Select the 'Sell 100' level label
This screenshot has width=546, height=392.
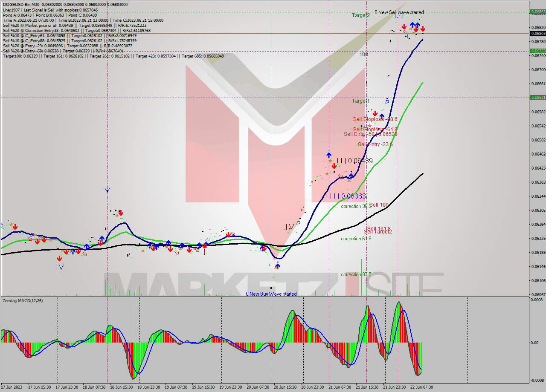(379, 205)
